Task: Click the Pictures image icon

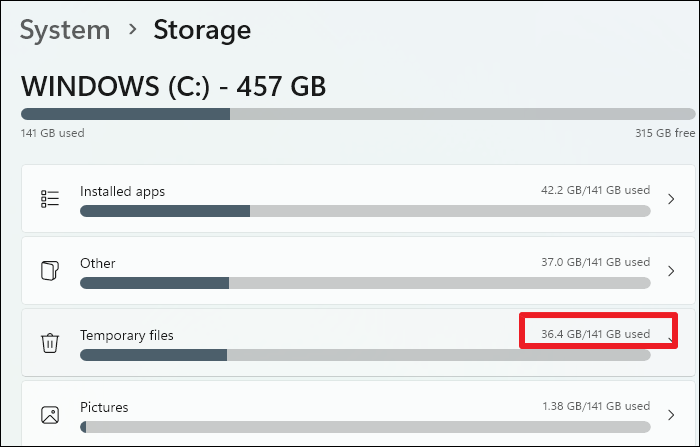Action: [49, 414]
